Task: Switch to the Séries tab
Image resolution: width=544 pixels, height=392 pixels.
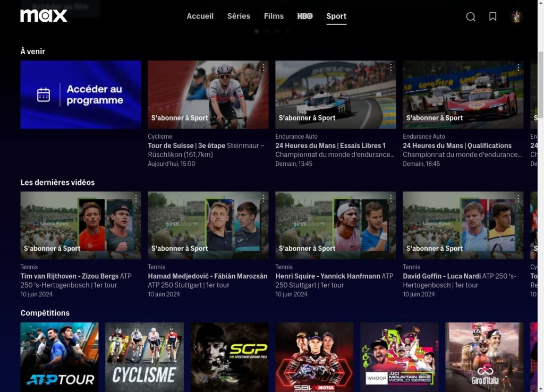Action: coord(239,16)
